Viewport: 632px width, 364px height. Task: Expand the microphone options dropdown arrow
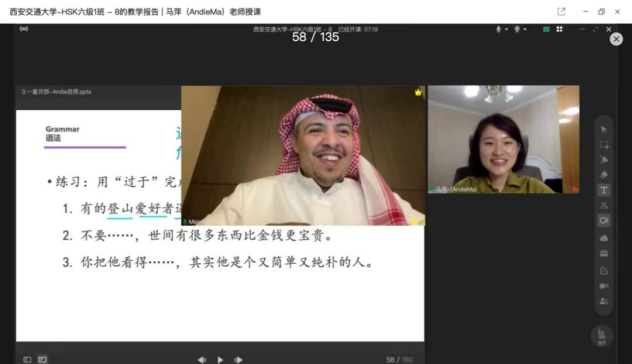(506, 29)
